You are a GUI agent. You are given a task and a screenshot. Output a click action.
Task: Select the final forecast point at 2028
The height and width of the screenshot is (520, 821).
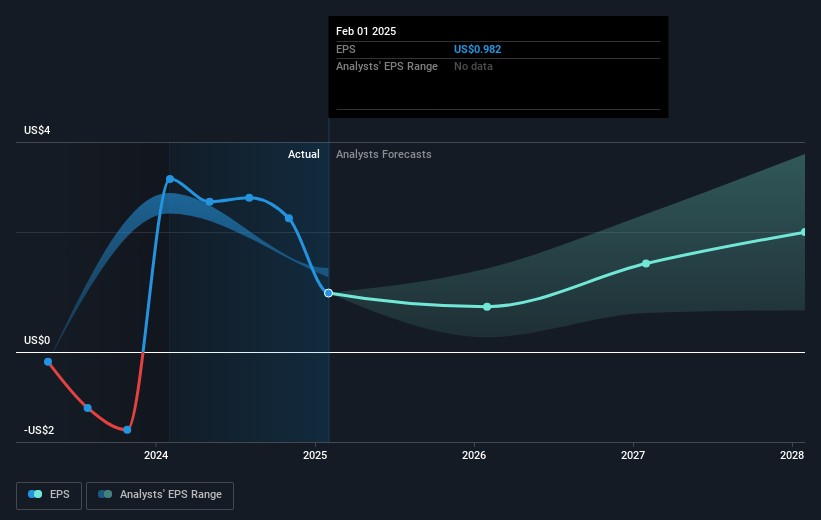(x=804, y=232)
